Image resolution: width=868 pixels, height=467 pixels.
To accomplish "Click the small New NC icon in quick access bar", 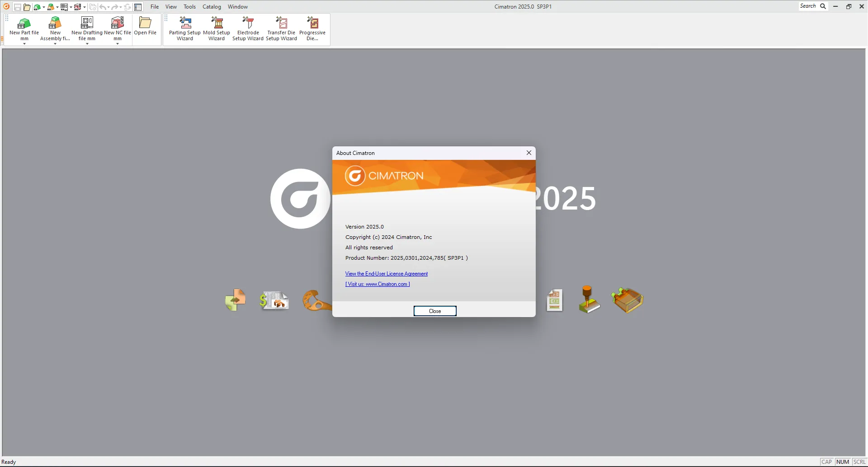I will (x=78, y=7).
